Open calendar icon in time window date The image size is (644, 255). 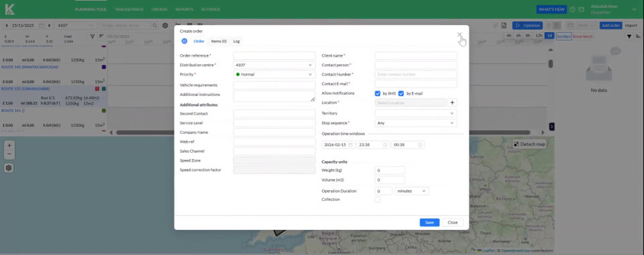point(350,145)
